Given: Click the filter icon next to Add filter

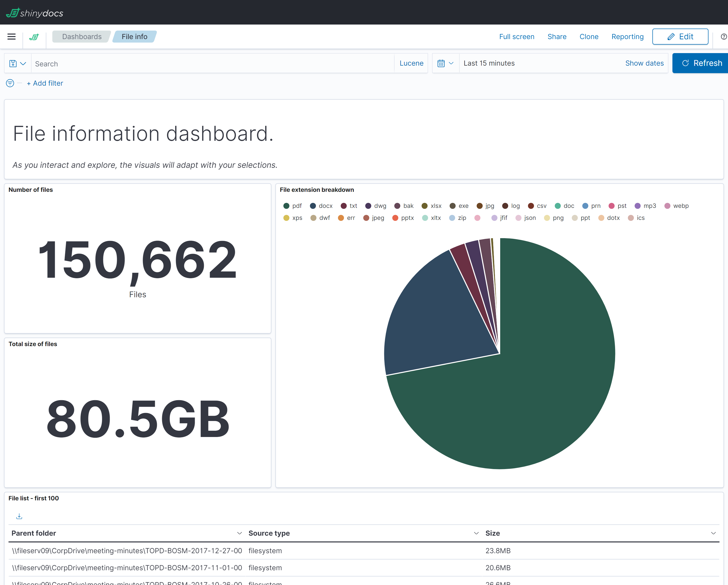Looking at the screenshot, I should pos(10,83).
